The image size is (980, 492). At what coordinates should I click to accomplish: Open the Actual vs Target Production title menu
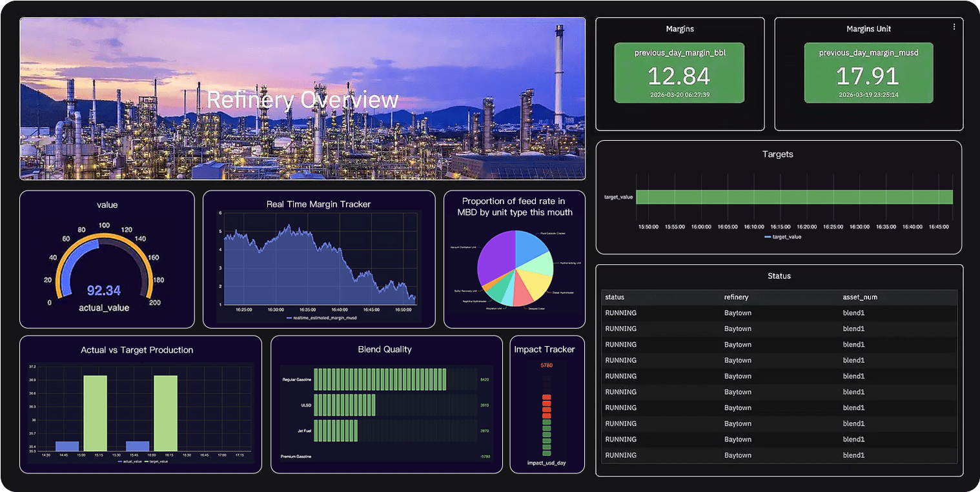pyautogui.click(x=137, y=350)
